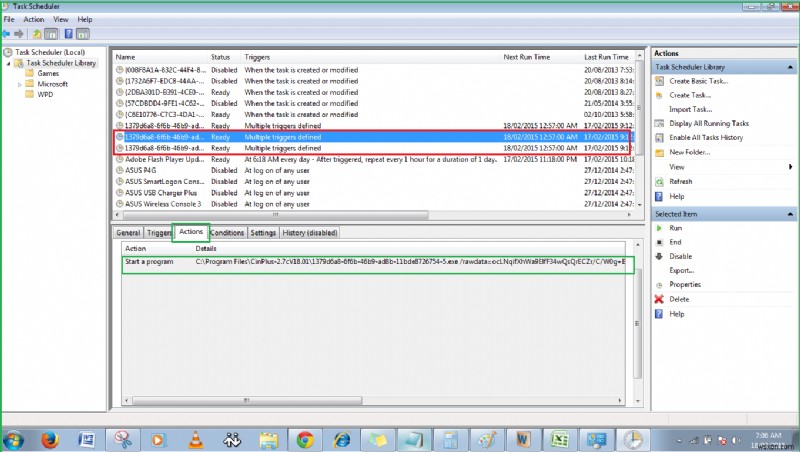
Task: Click the green Refresh icon
Action: coord(659,182)
